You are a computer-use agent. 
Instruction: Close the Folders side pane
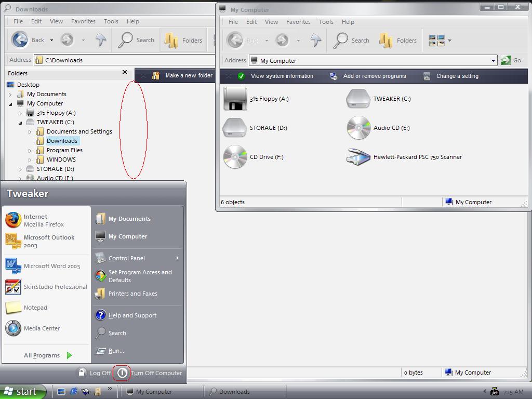[125, 72]
